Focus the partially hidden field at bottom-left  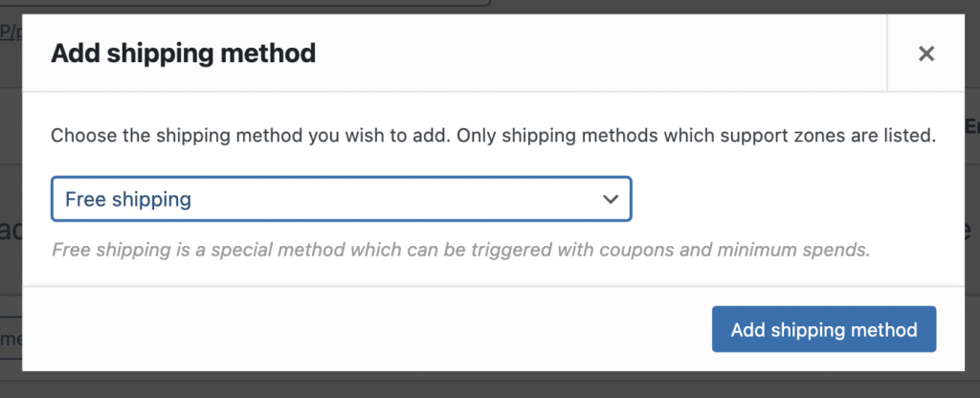coord(10,337)
